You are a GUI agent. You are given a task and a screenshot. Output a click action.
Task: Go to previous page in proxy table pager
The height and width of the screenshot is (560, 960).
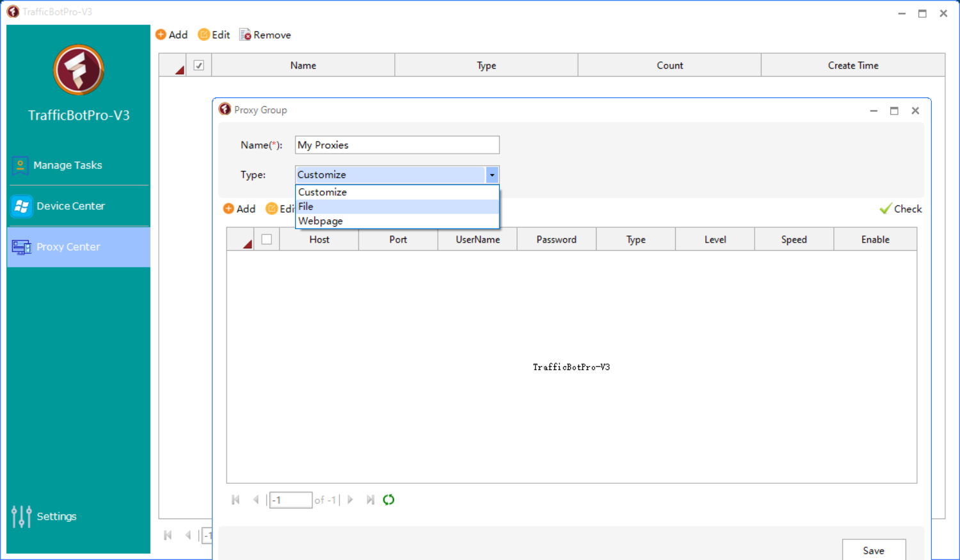[x=256, y=500]
